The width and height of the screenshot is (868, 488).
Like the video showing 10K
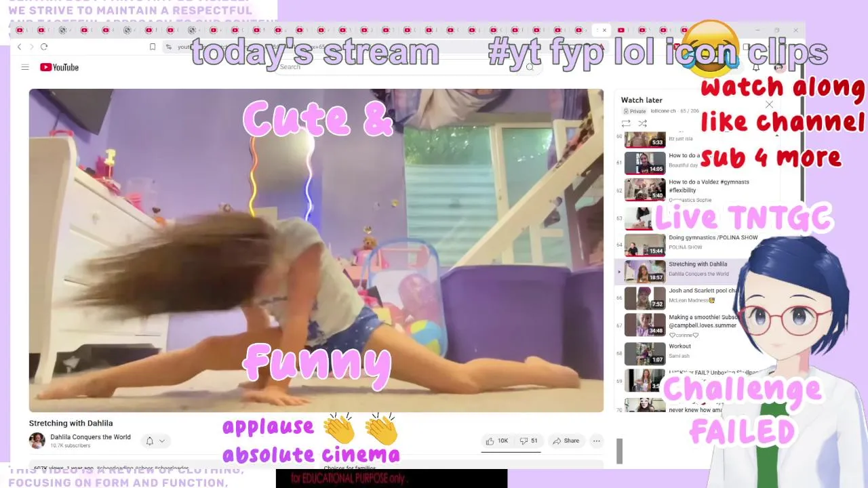[496, 441]
